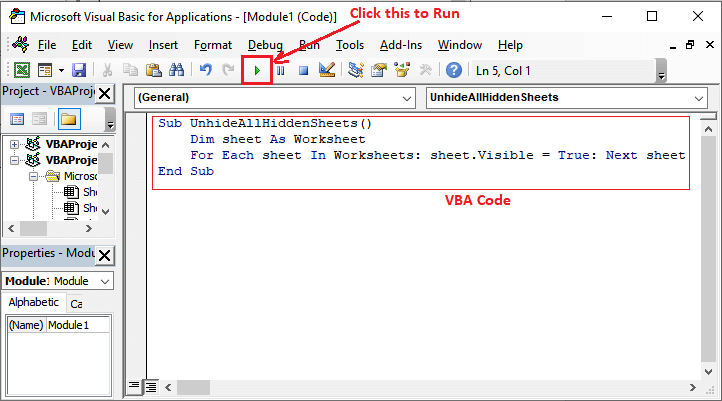Collapse the second VBAProject tree node

[x=15, y=160]
